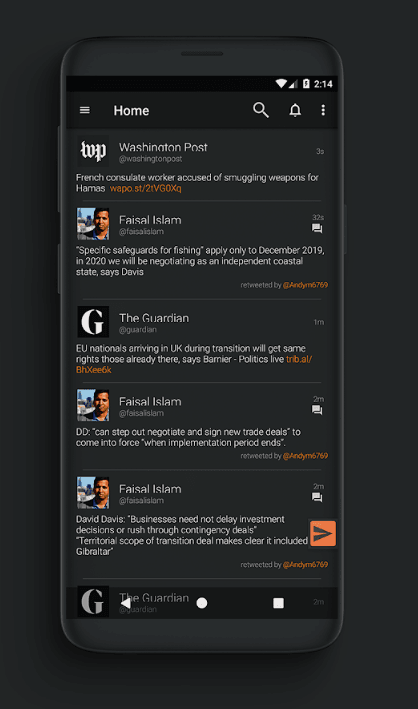Open conversation icon on David Davis tweet
This screenshot has height=709, width=418.
tap(317, 497)
